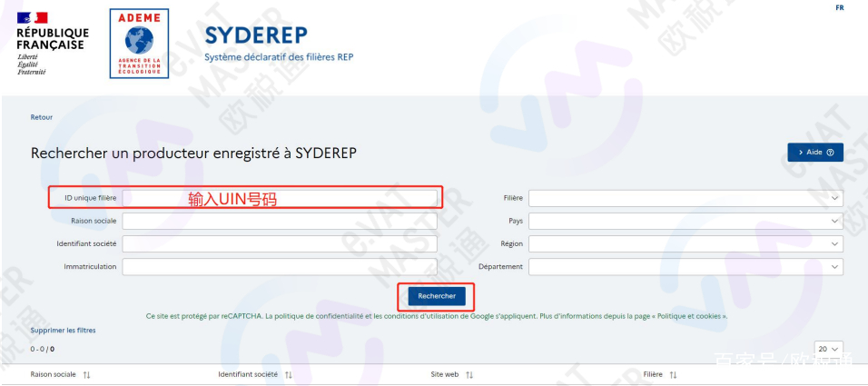Focus the Immatriculation input field
The height and width of the screenshot is (386, 868).
tap(280, 267)
